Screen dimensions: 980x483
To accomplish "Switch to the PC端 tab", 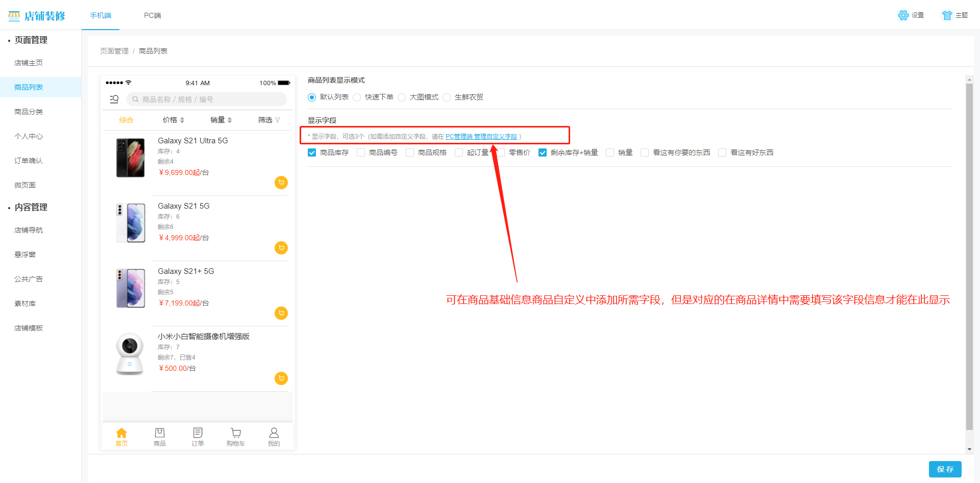I will (152, 16).
